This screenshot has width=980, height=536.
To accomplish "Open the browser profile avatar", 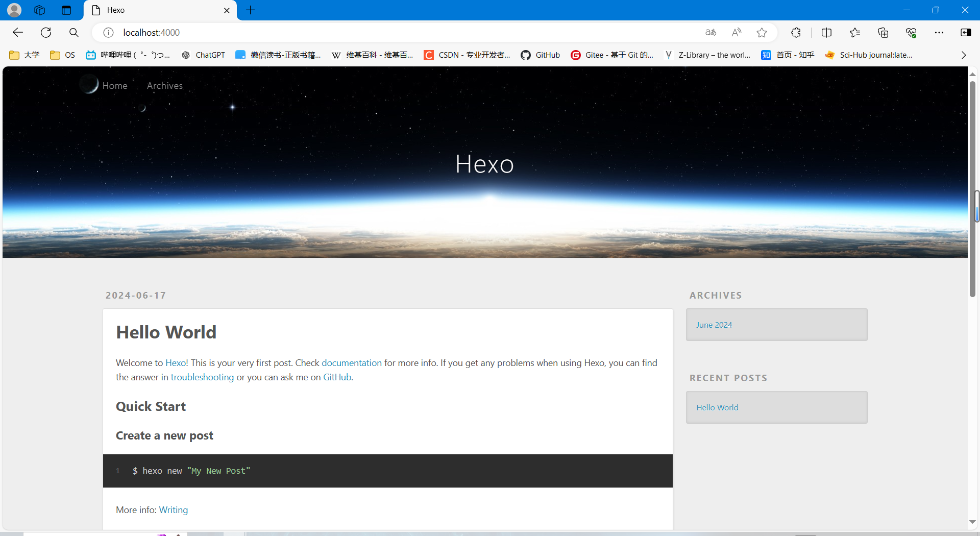I will tap(14, 10).
